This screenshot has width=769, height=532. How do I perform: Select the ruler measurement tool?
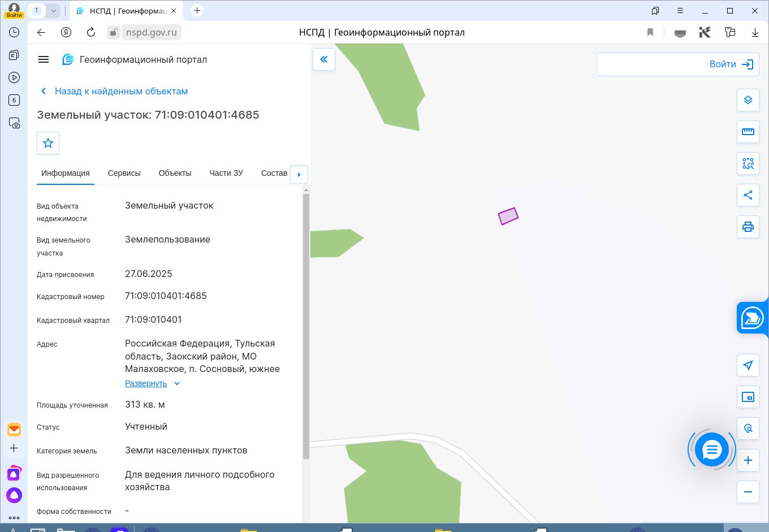[x=748, y=132]
